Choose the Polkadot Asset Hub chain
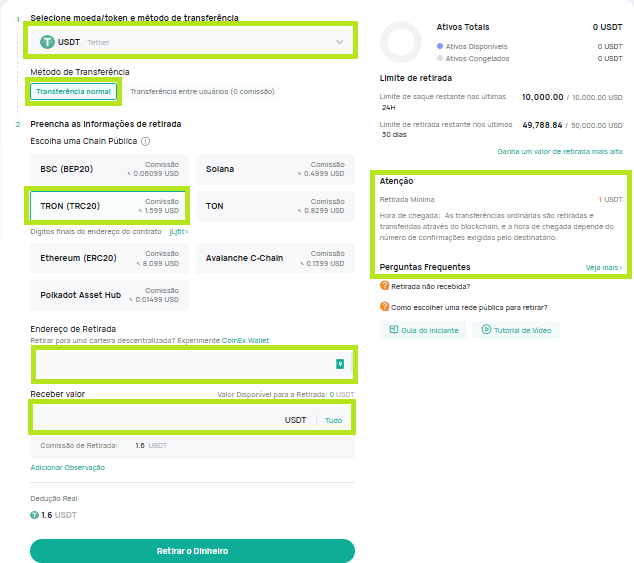This screenshot has height=563, width=634. (110, 295)
